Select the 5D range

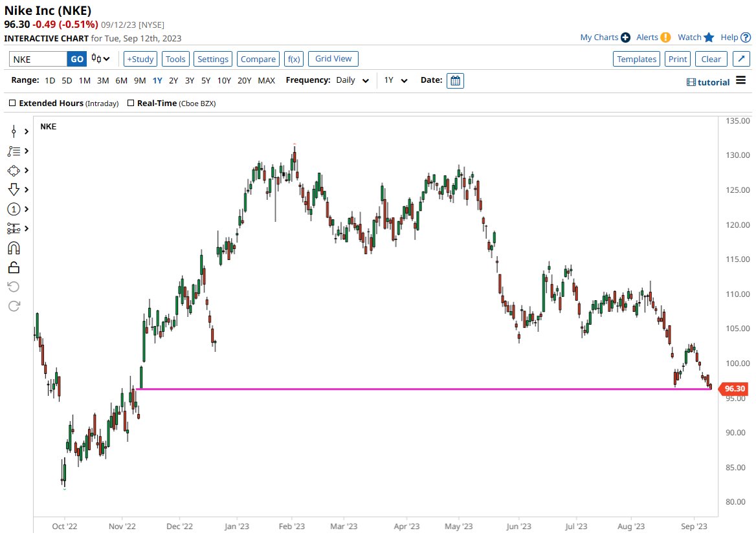[67, 80]
